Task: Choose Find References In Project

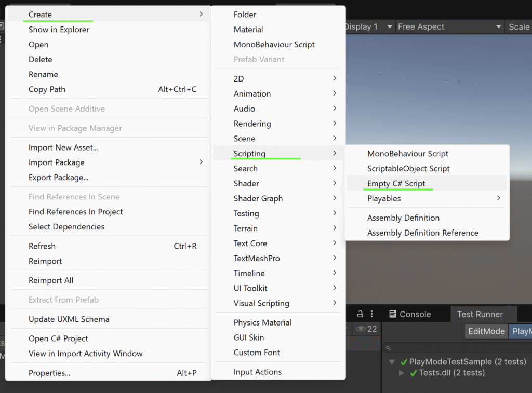Action: [x=108, y=212]
